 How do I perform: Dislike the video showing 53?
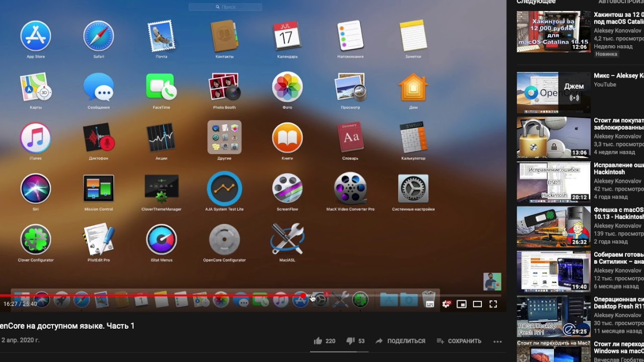pyautogui.click(x=356, y=341)
